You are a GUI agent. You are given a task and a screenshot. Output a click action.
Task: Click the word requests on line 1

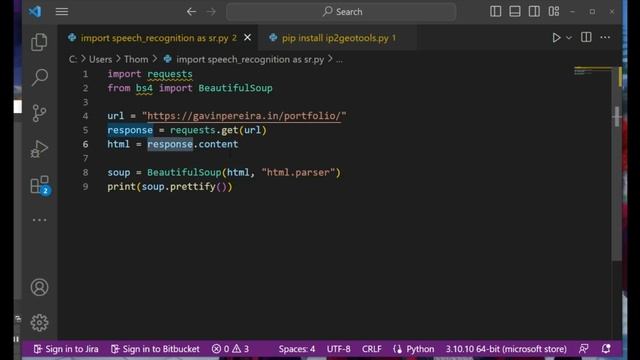coord(170,74)
